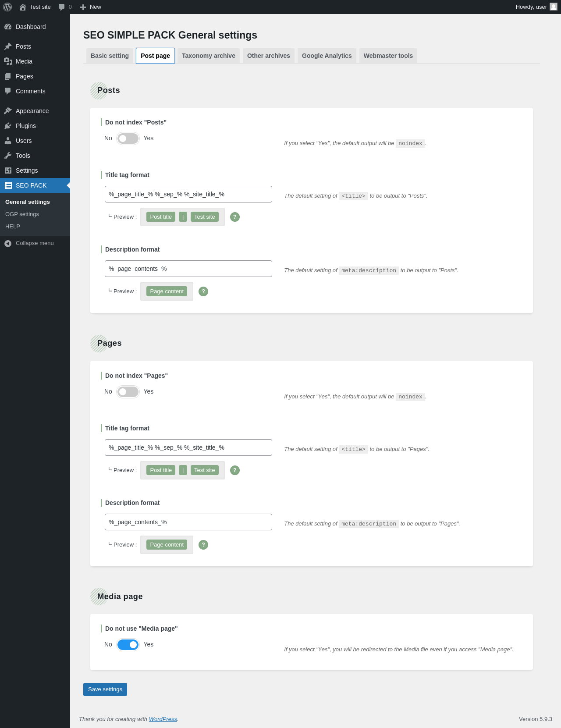The image size is (561, 728).
Task: Open the Tools wrench icon
Action: click(x=8, y=156)
